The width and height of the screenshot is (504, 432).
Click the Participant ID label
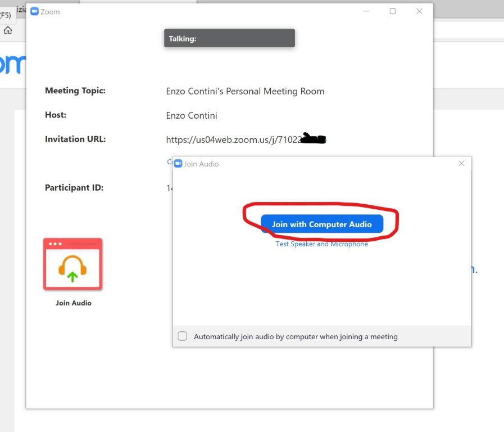[74, 188]
